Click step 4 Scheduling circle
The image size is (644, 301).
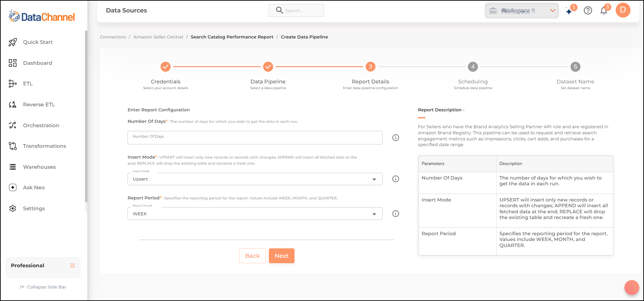(473, 67)
